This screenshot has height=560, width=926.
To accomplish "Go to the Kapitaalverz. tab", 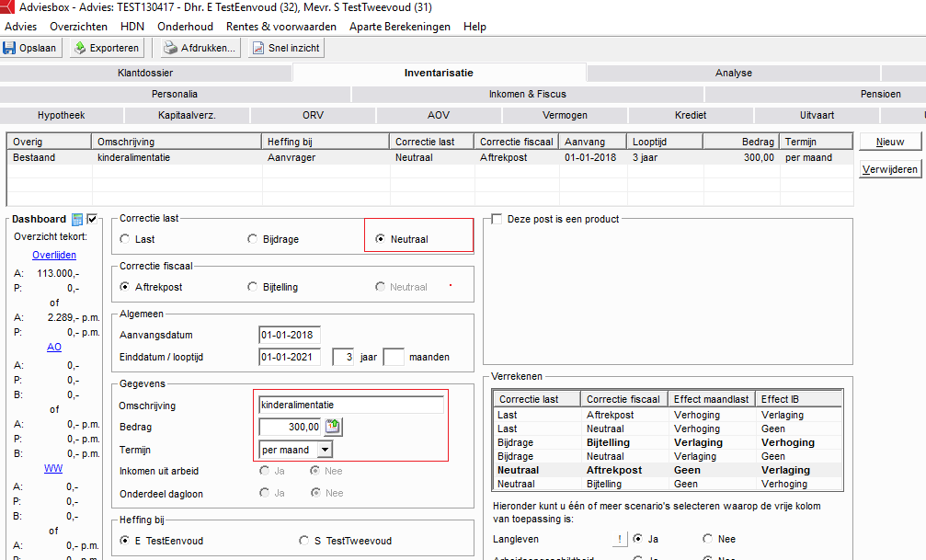I will (x=187, y=115).
